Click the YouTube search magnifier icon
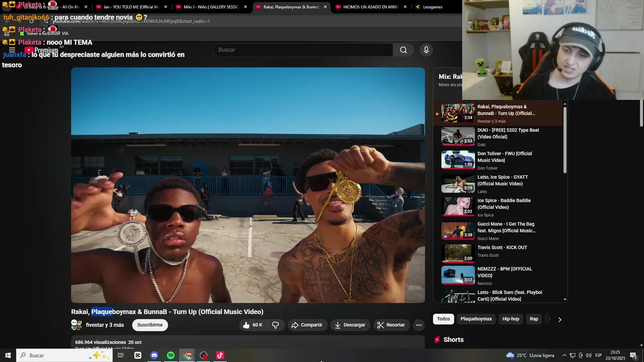This screenshot has height=362, width=644. (404, 50)
